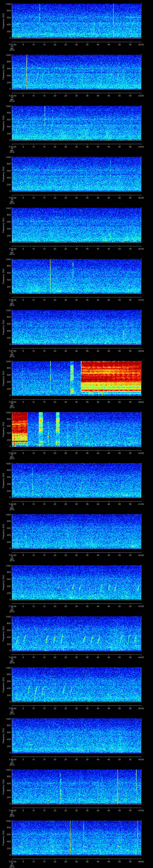Click the 34:00 end time label
Viewport: 153px width, 868px height.
coord(141,147)
